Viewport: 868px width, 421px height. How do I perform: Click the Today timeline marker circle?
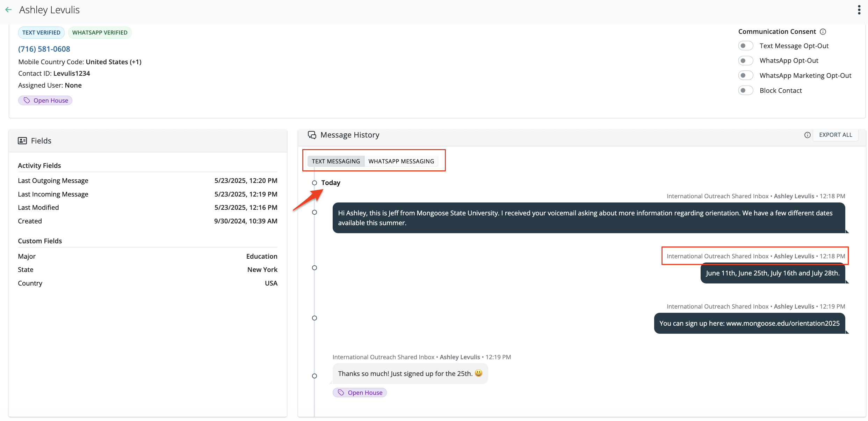(314, 183)
